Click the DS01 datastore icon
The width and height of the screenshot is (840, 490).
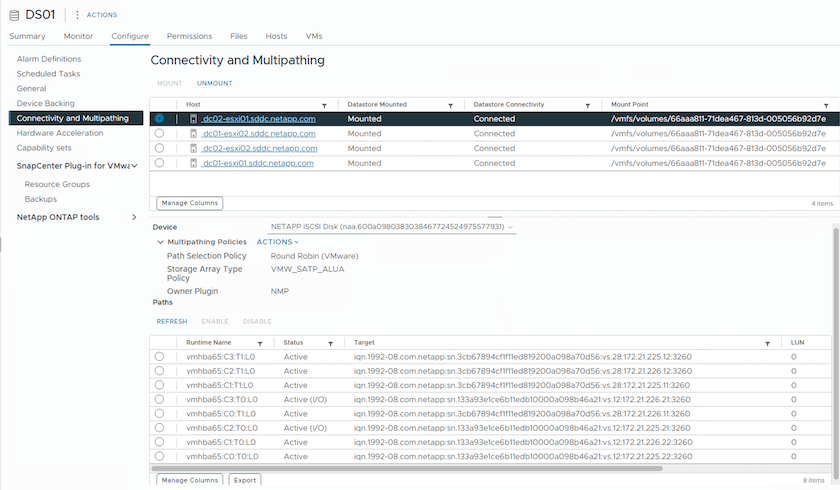click(15, 15)
